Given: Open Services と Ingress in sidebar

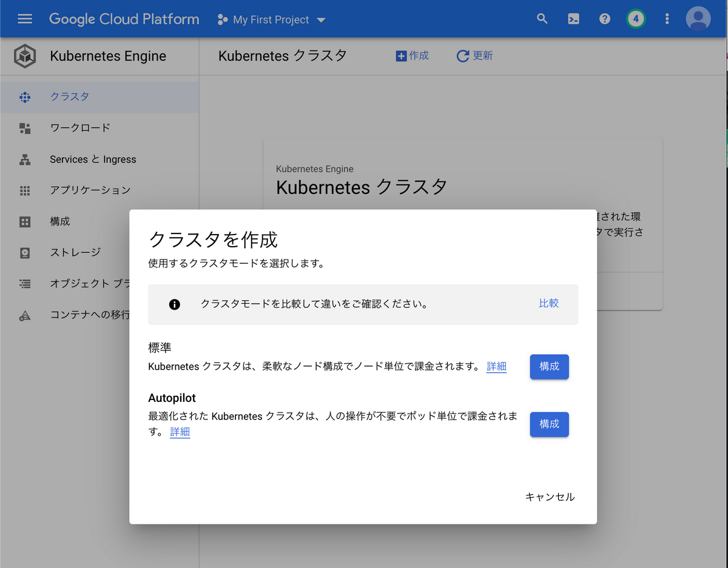Looking at the screenshot, I should pos(99,159).
